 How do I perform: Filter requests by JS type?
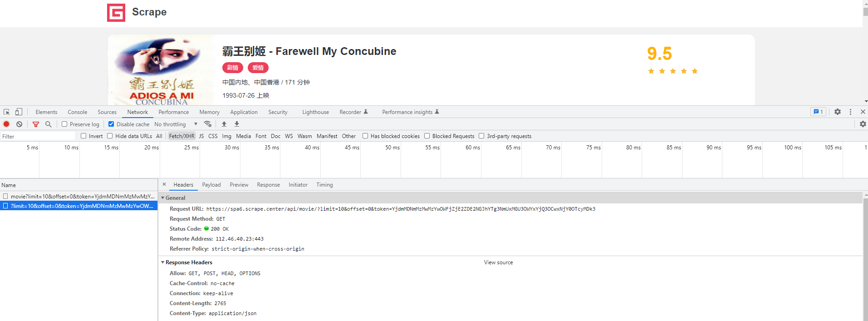[x=201, y=136]
